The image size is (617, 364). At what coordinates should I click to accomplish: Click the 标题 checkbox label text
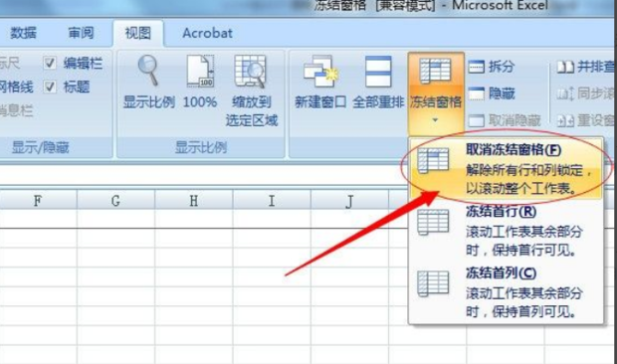[x=77, y=87]
